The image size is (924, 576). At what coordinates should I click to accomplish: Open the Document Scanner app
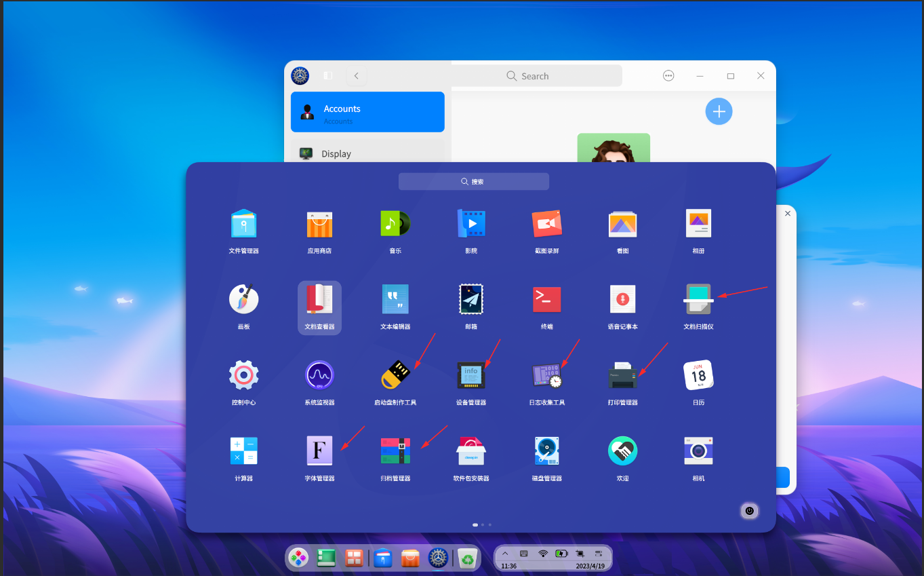[698, 299]
